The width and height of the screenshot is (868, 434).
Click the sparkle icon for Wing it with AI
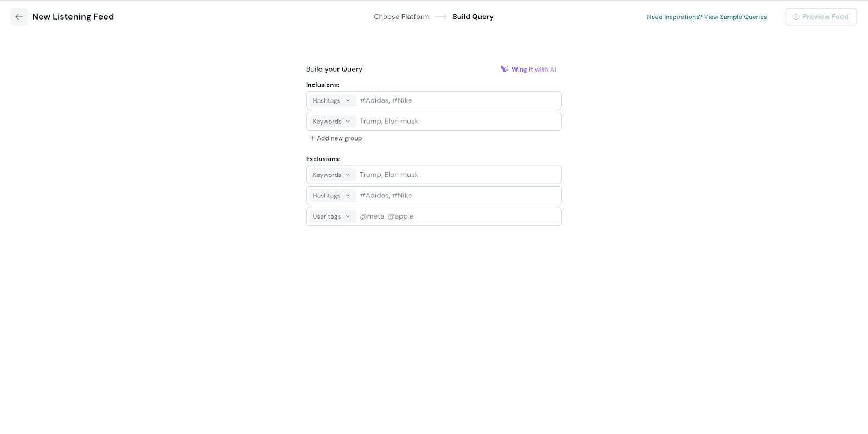(505, 69)
